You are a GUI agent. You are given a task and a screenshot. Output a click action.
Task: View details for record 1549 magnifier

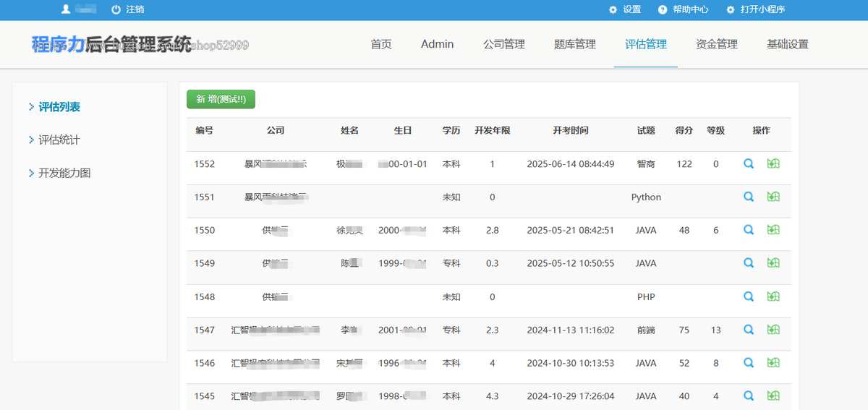tap(749, 263)
